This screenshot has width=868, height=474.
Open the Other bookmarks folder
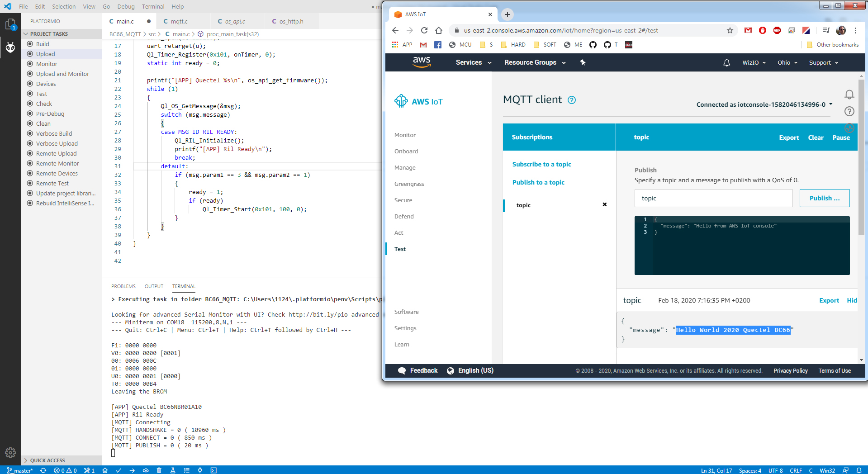point(833,45)
